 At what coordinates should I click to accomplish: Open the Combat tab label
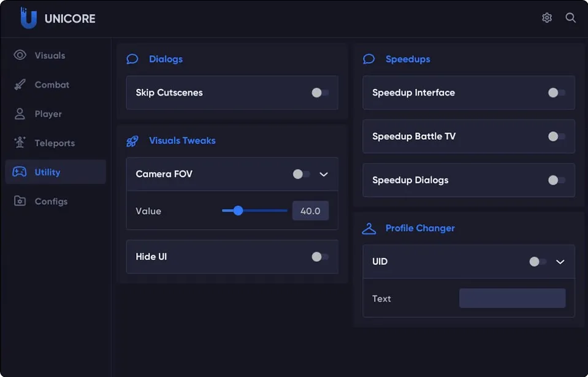(x=52, y=85)
